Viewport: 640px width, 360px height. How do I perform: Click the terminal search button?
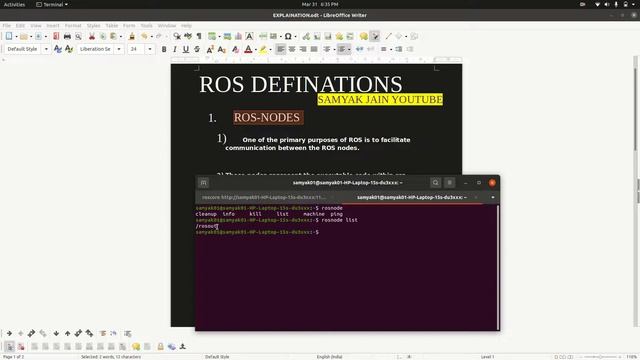coord(436,182)
